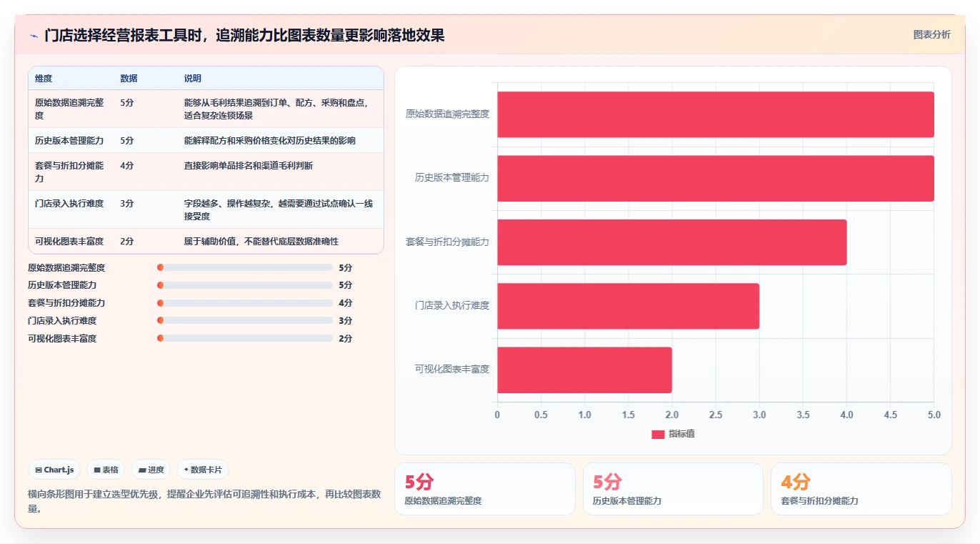The height and width of the screenshot is (544, 980).
Task: Click the 数据 column header
Action: click(x=129, y=79)
